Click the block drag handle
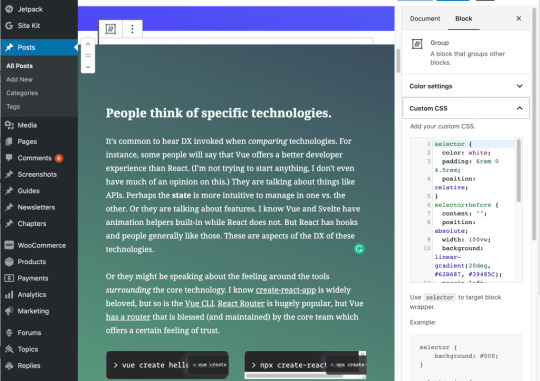The width and height of the screenshot is (540, 381). pos(88,55)
